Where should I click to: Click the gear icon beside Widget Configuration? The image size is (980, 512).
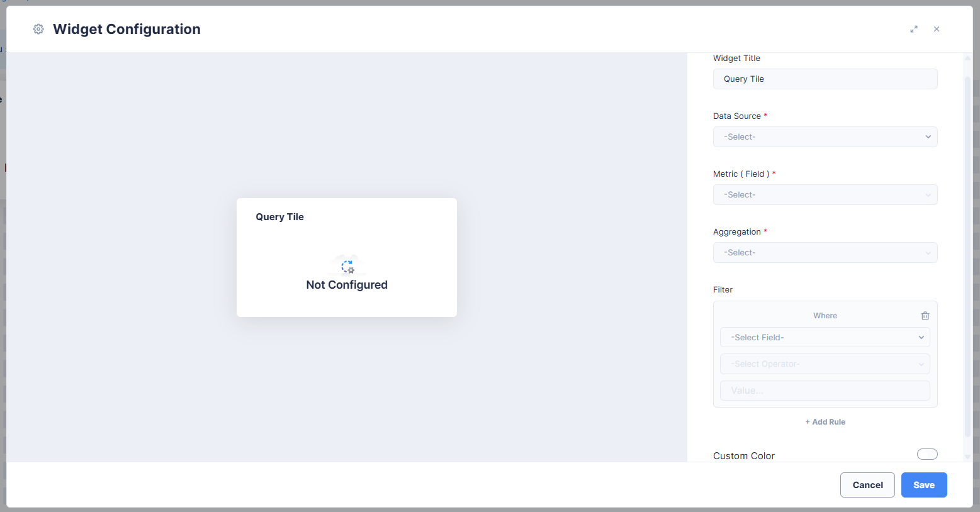[x=38, y=29]
